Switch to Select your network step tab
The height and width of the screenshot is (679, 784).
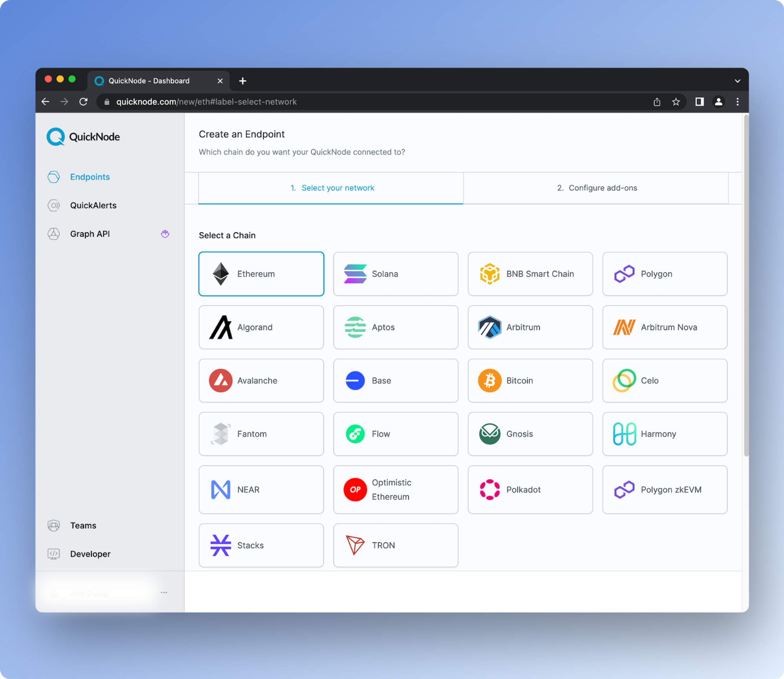[331, 188]
